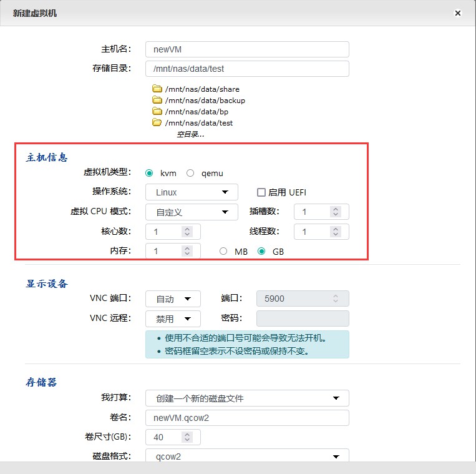
Task: Select the /mnt/nas/data/backup directory entry
Action: pyautogui.click(x=205, y=101)
